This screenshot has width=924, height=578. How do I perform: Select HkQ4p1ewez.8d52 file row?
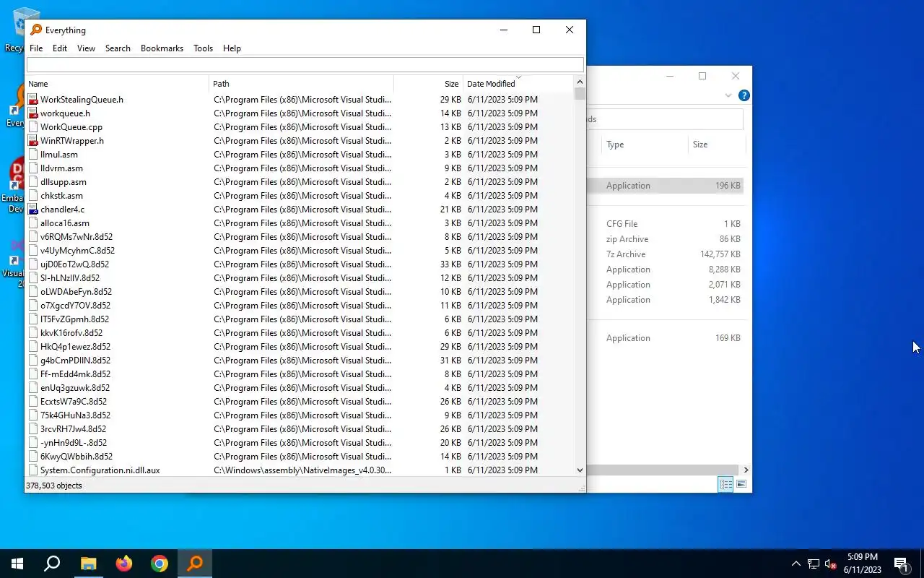coord(300,347)
